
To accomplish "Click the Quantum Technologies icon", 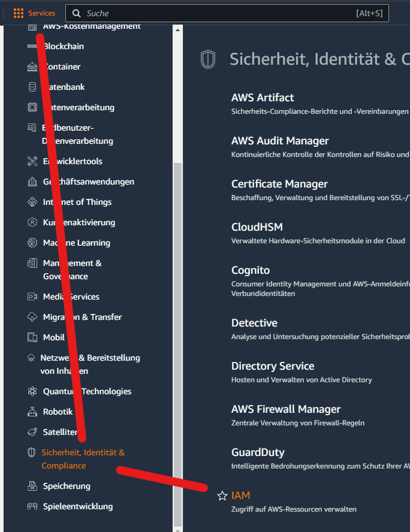I will point(32,391).
